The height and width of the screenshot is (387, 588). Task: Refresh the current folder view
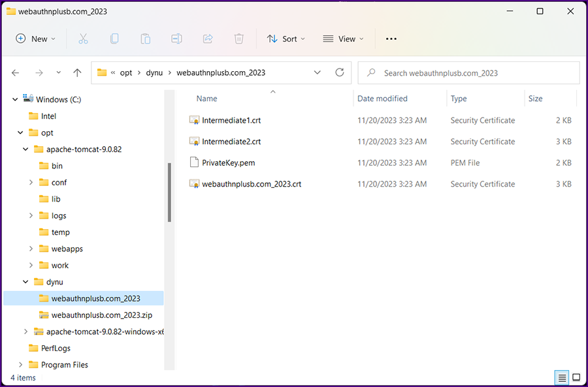click(339, 73)
